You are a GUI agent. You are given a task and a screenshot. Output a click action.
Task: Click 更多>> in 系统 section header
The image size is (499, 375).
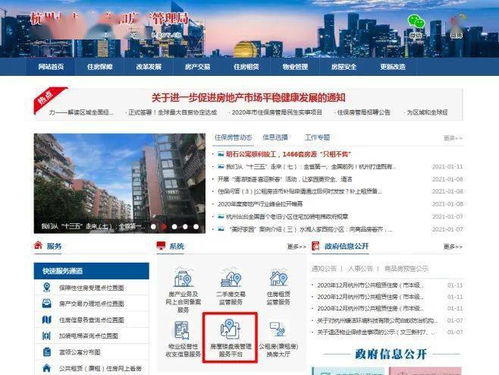click(297, 247)
